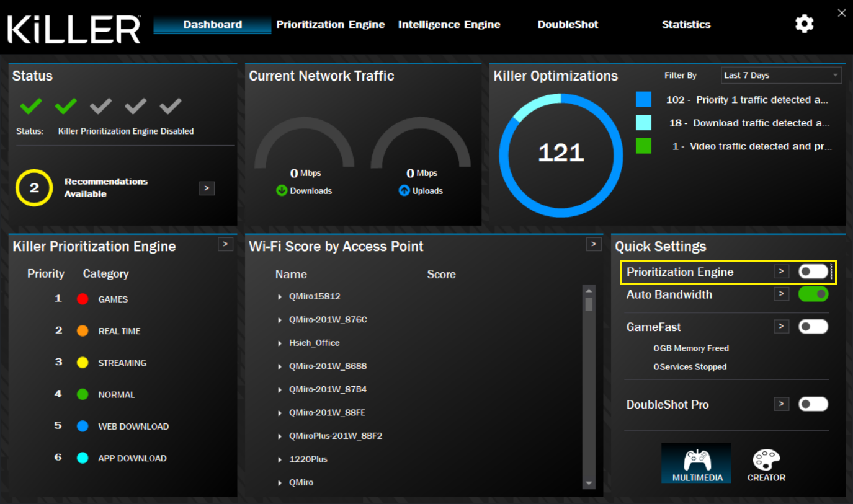
Task: Expand the Hsieh_Office access point entry
Action: (280, 343)
